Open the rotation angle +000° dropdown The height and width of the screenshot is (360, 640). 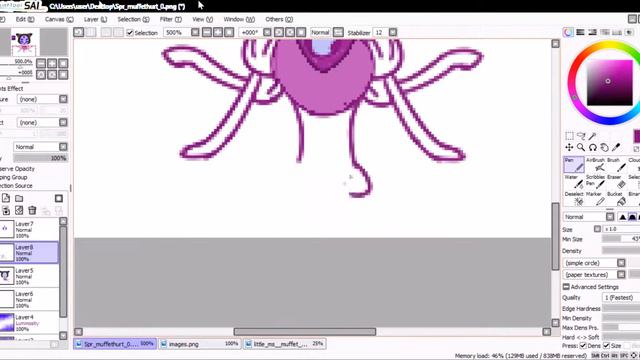click(267, 32)
